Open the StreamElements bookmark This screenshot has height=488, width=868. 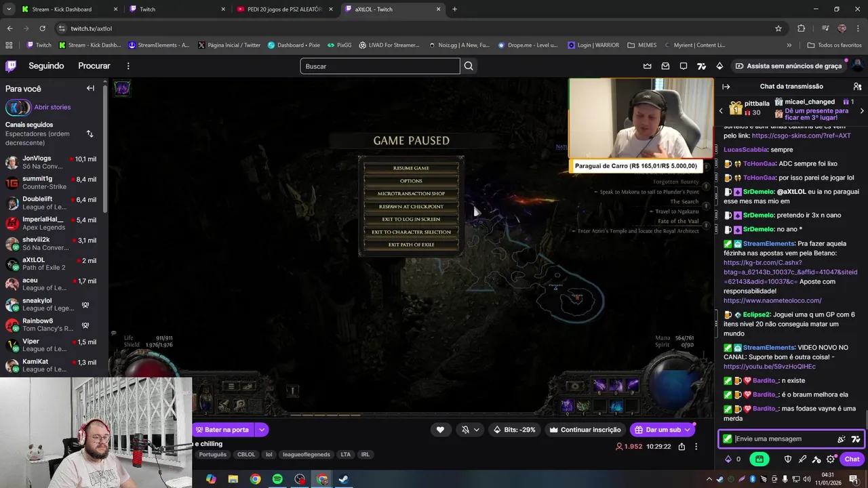(x=159, y=45)
